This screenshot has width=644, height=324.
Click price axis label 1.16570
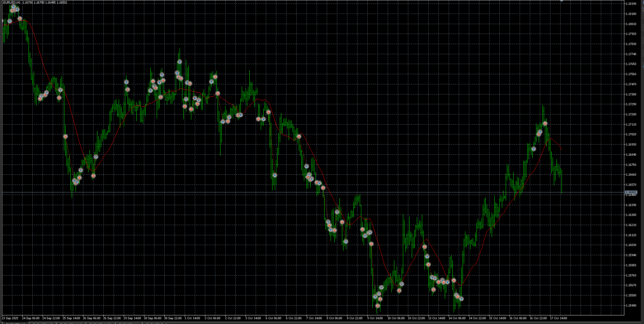[631, 185]
